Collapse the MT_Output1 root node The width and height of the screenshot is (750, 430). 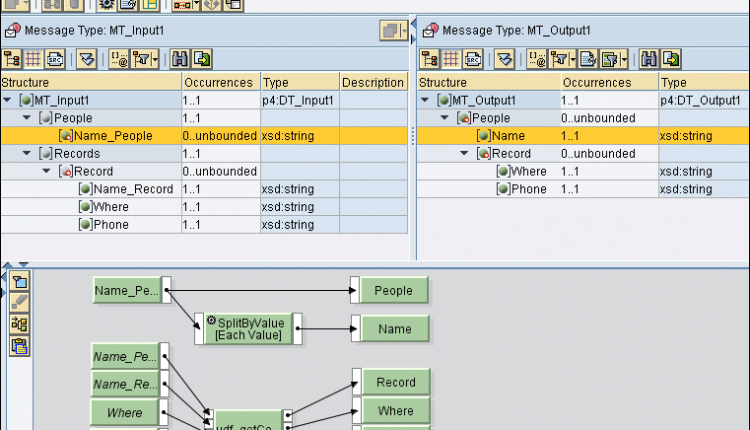[x=425, y=100]
